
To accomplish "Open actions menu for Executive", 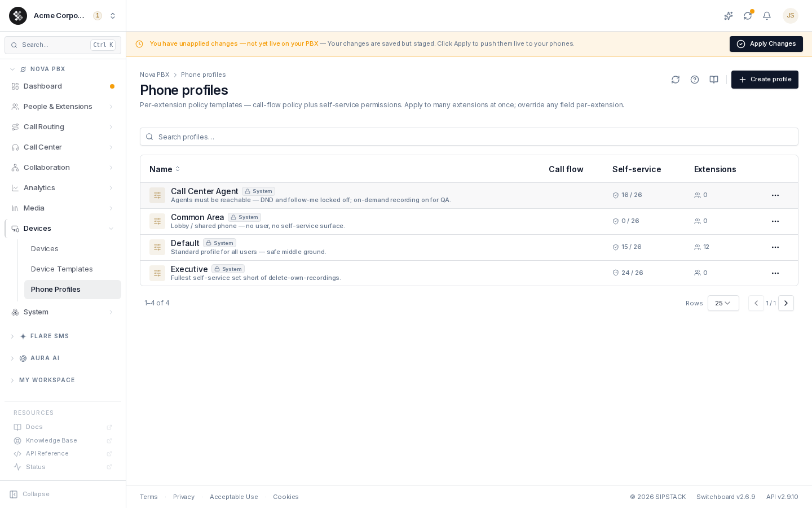I will (x=775, y=273).
